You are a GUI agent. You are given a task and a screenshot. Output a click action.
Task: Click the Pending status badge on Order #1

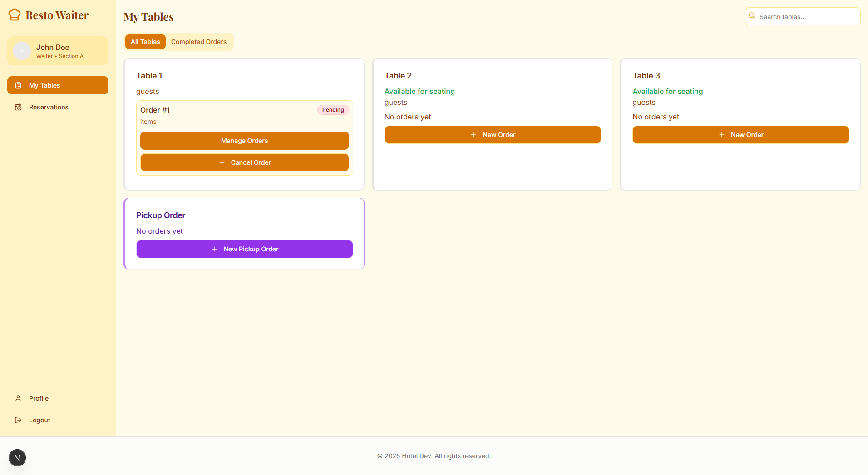pyautogui.click(x=333, y=109)
